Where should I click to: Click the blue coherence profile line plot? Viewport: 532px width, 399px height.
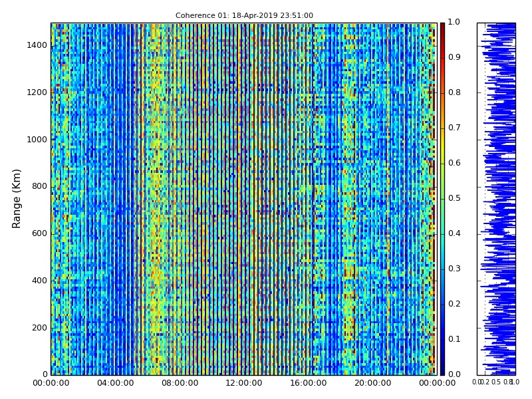496,199
